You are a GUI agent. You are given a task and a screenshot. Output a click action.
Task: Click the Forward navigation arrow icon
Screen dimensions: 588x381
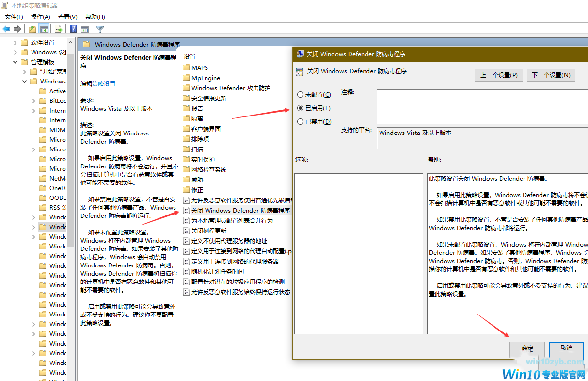pyautogui.click(x=16, y=29)
